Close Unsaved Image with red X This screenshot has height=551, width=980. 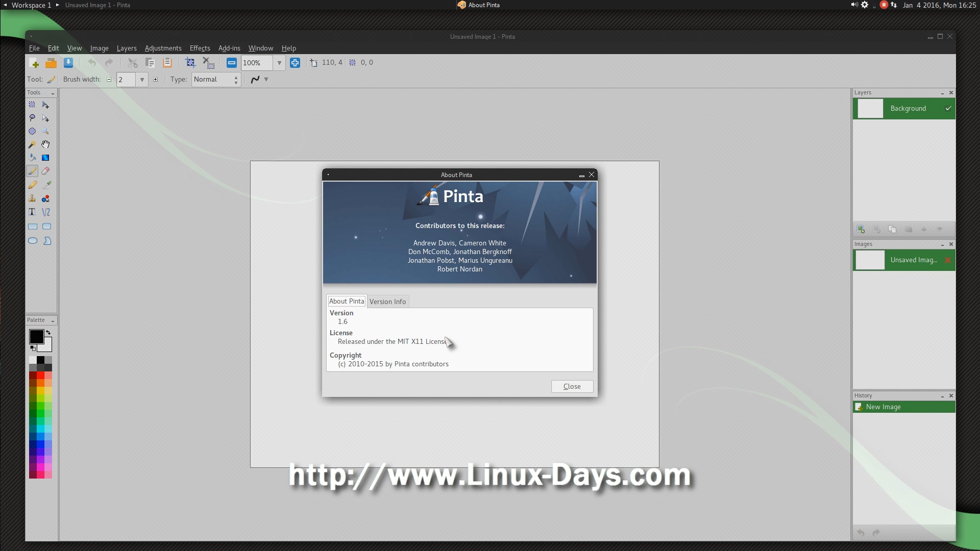pyautogui.click(x=948, y=260)
